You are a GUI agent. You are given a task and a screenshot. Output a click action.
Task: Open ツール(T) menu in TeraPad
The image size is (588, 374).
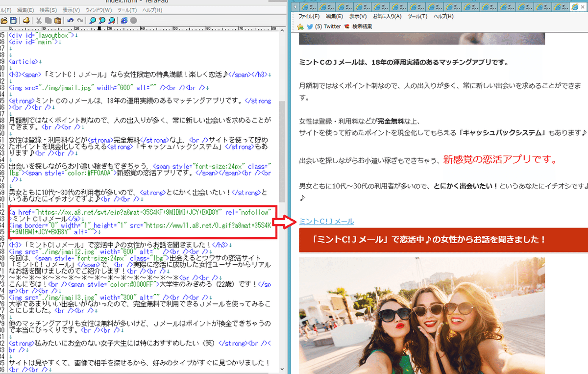[127, 10]
